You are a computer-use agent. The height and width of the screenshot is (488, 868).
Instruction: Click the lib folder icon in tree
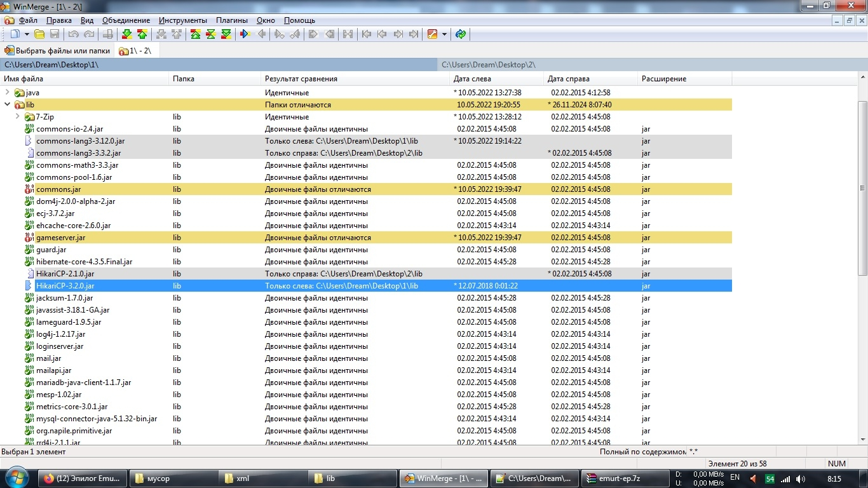(19, 105)
